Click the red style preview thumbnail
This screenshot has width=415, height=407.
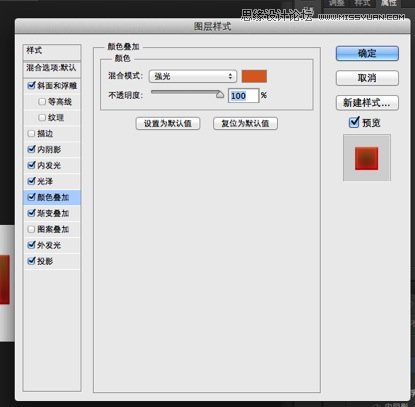click(x=367, y=158)
